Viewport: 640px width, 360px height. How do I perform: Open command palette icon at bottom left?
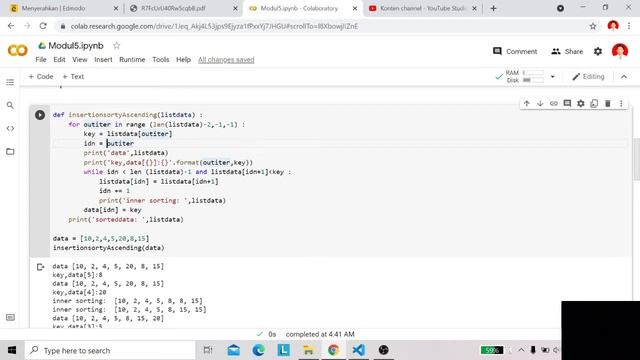pos(10,318)
